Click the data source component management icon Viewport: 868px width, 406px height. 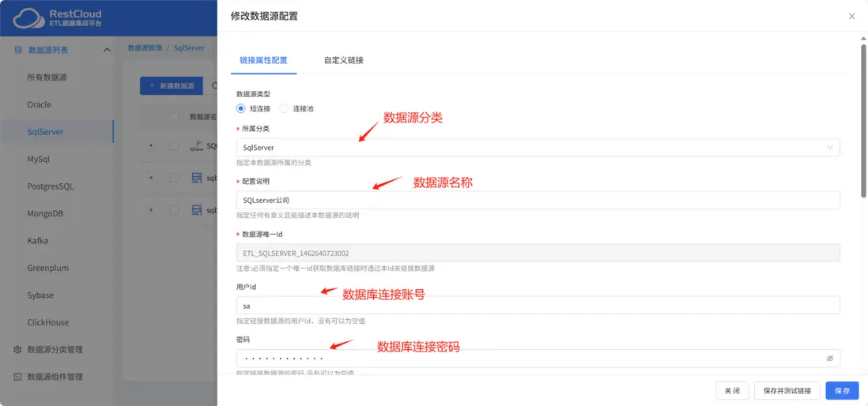coord(17,377)
